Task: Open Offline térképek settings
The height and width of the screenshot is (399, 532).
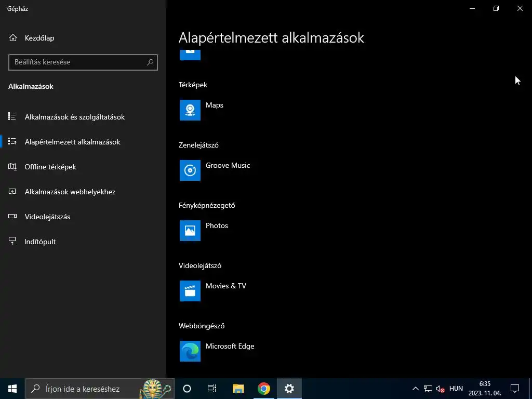Action: 50,167
